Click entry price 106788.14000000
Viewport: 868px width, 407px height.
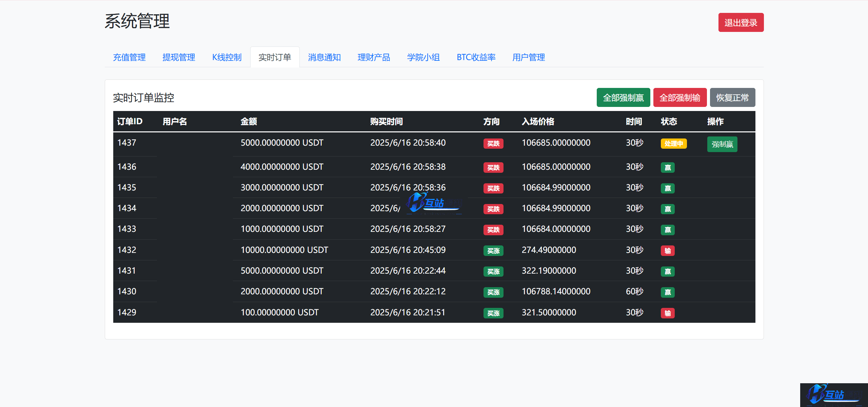556,291
